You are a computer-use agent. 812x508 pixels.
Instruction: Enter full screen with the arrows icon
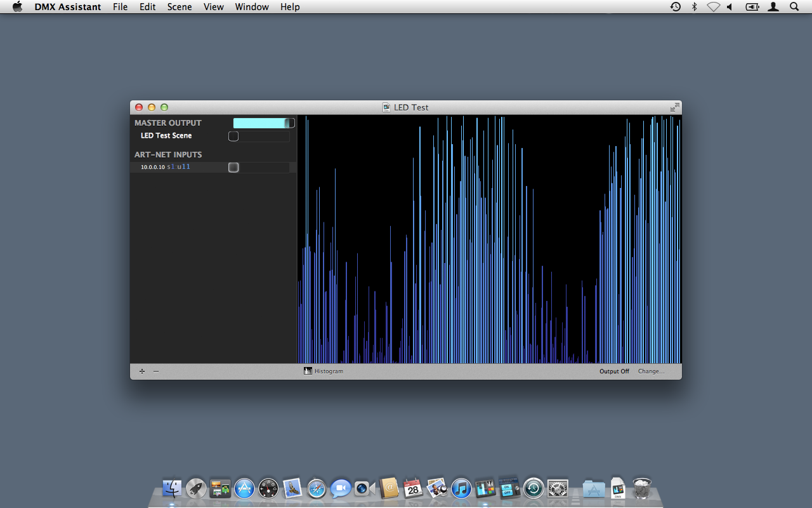tap(674, 107)
